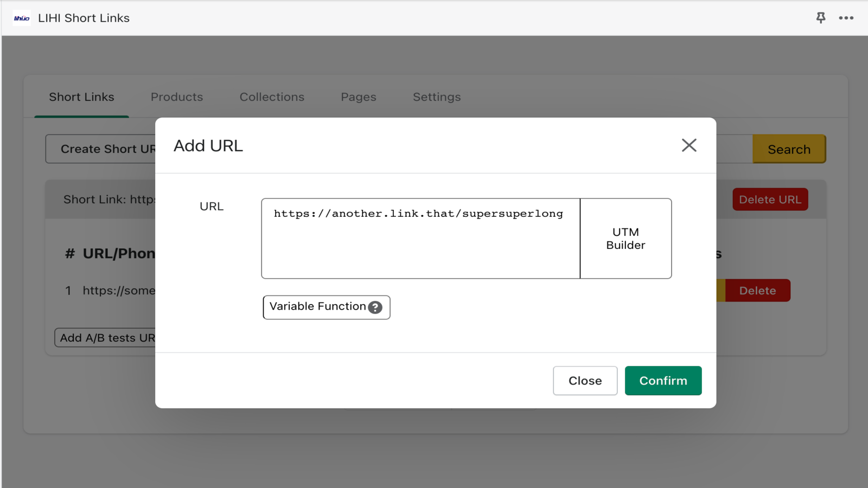Open the Products tab
Screen dimensions: 868x488
coord(177,97)
